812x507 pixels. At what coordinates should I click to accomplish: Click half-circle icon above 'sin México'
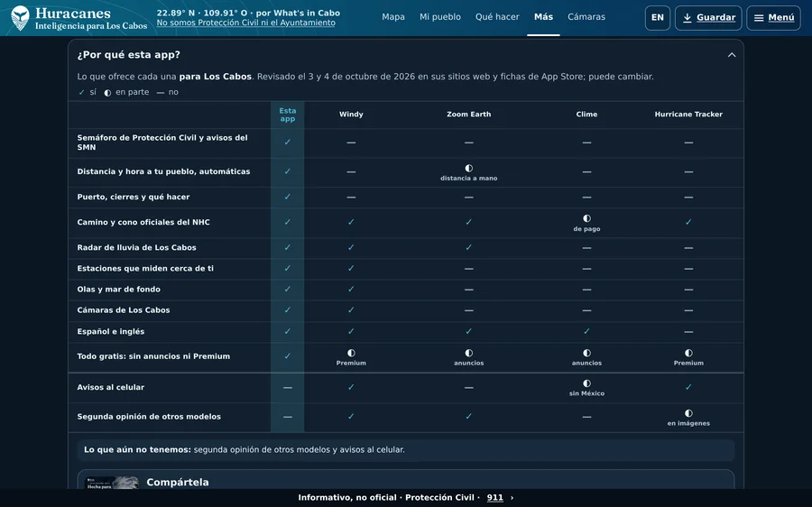click(x=586, y=383)
